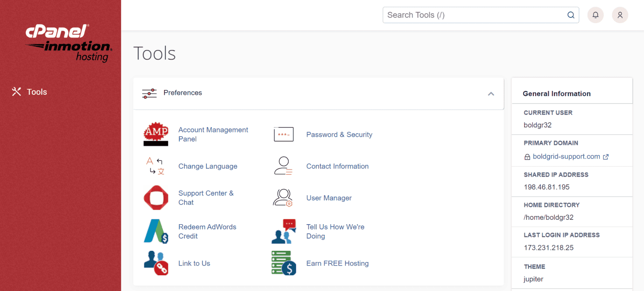This screenshot has height=291, width=644.
Task: Open the Contact Information icon
Action: [x=283, y=166]
